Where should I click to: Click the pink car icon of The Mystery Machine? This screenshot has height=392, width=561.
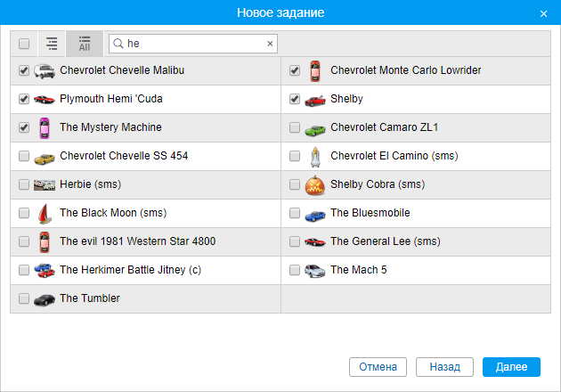point(45,128)
